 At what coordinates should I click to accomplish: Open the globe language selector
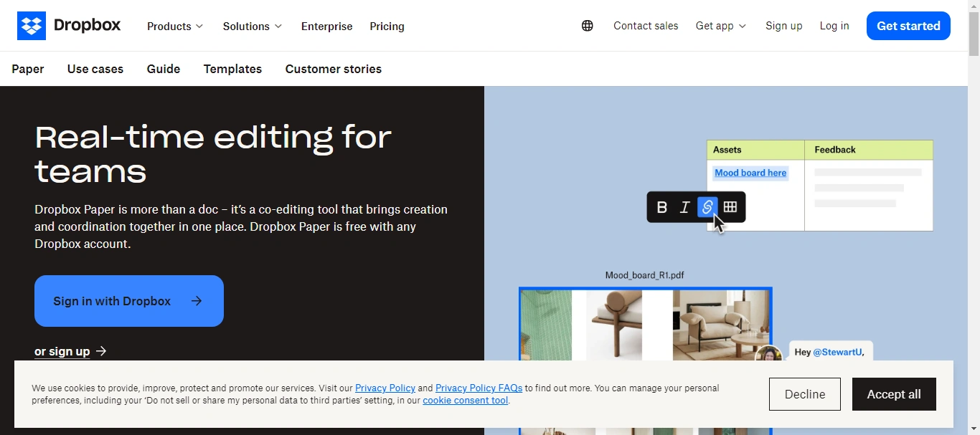click(x=588, y=26)
